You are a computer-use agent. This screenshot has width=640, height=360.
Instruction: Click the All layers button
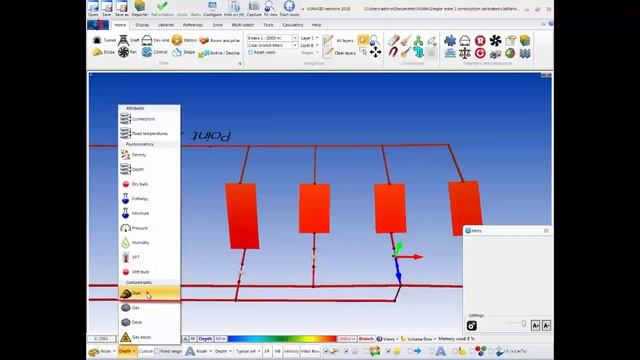338,40
